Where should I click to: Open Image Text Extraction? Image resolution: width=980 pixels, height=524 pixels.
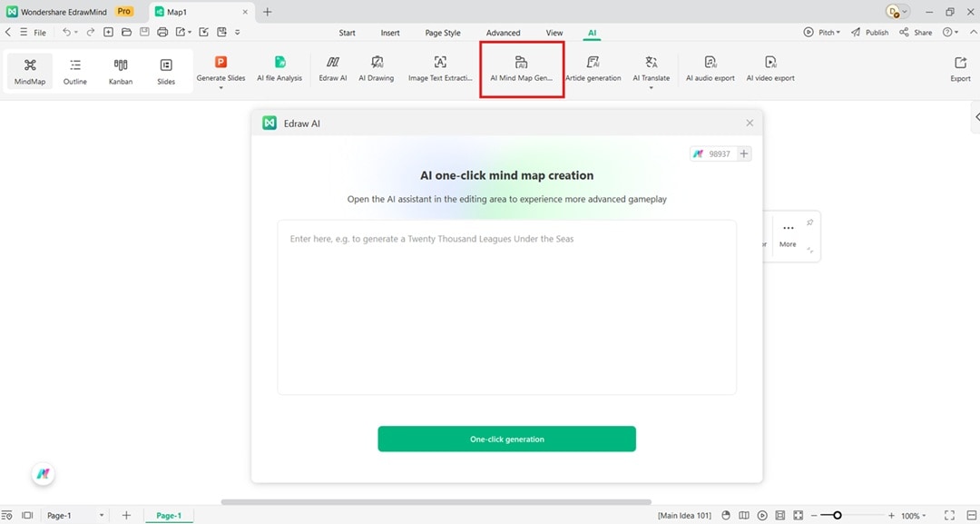[438, 70]
